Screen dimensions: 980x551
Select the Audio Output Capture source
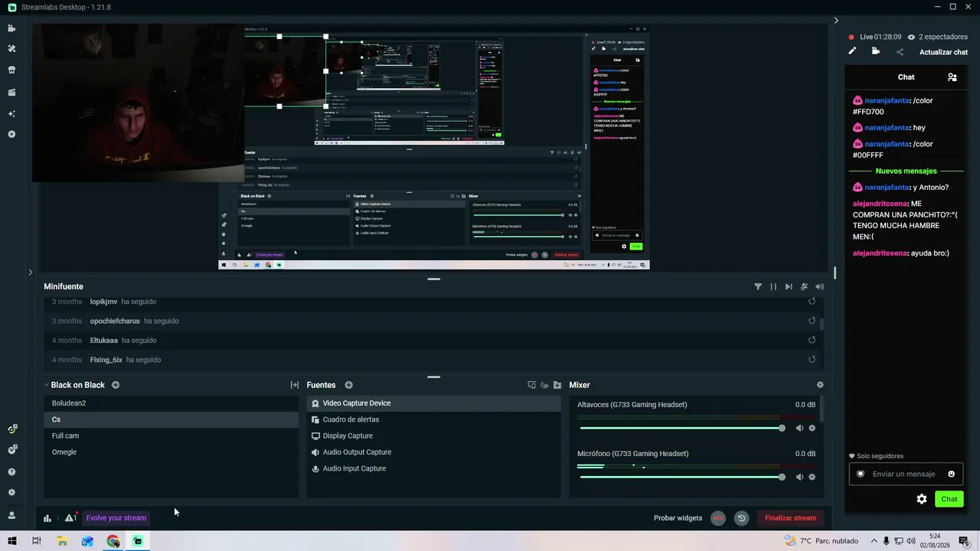pyautogui.click(x=434, y=452)
